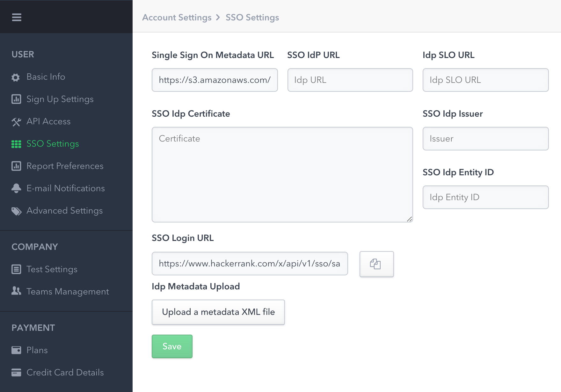
Task: Select the Idp Entity ID field
Action: [485, 197]
